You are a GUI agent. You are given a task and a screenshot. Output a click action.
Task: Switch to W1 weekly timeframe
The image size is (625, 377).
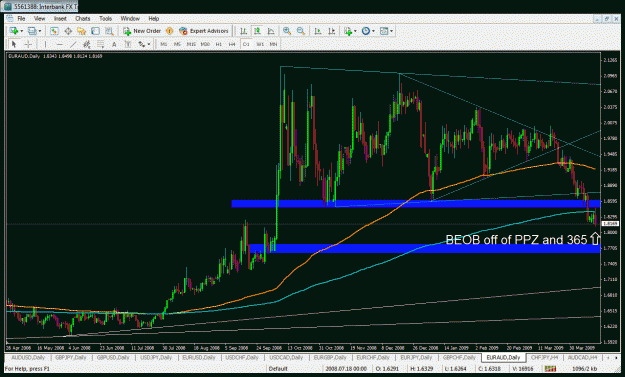260,44
